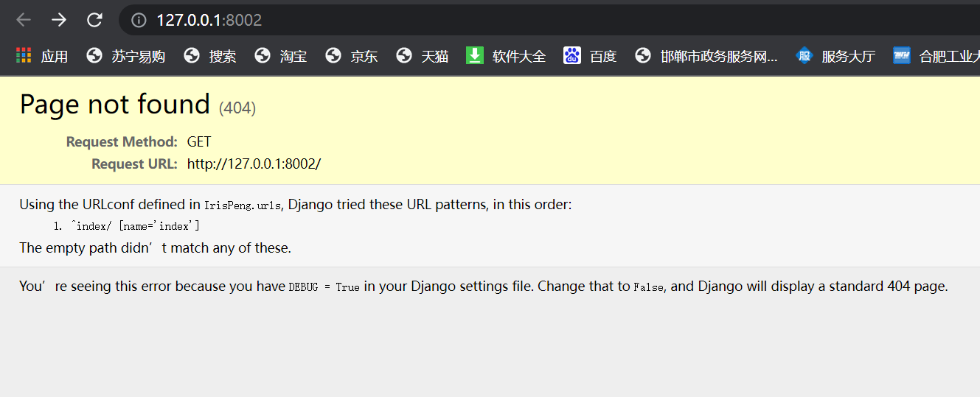Image resolution: width=980 pixels, height=397 pixels.
Task: Reload the page with the refresh icon
Action: pos(94,20)
